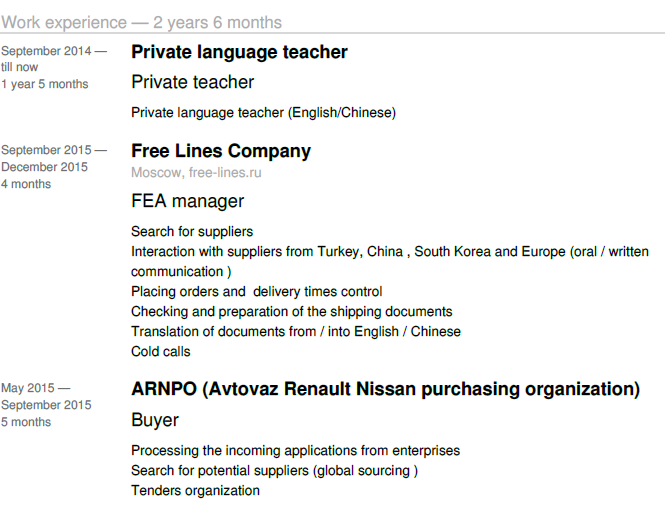Viewport: 665px width, 511px height.
Task: Select the "Private teacher" position line
Action: tap(192, 82)
